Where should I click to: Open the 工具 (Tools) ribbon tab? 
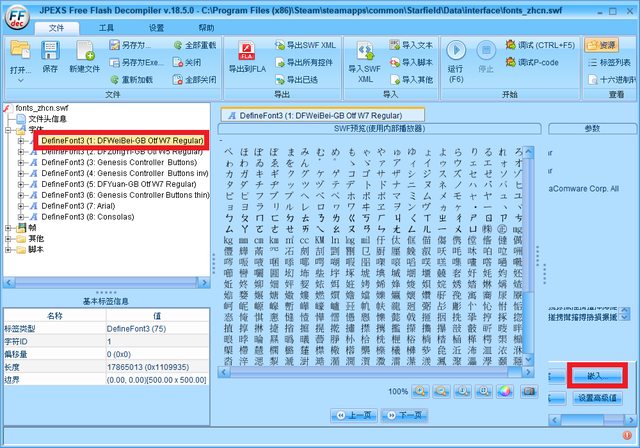click(x=106, y=28)
